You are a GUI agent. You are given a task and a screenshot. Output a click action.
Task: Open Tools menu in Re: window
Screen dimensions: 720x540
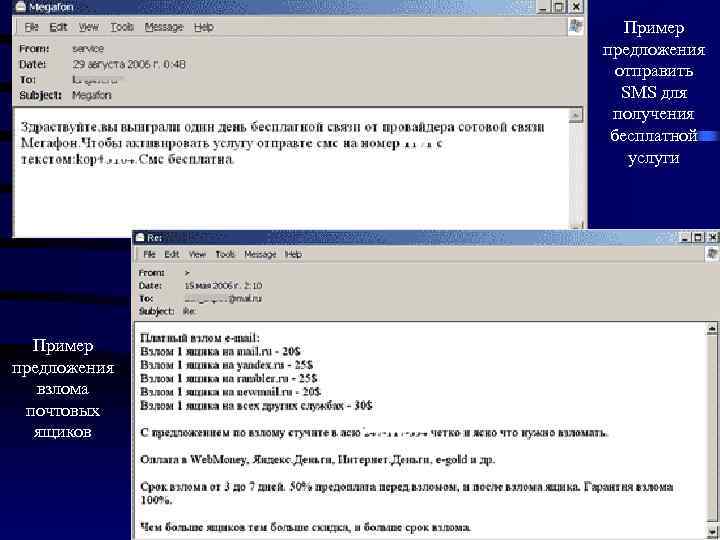click(x=225, y=254)
